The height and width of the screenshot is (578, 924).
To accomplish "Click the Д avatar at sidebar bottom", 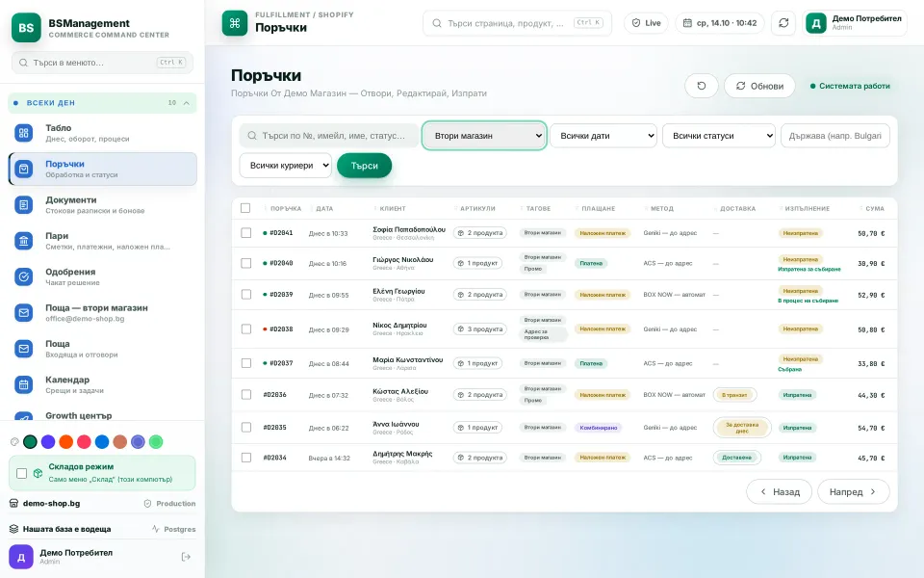I will point(21,557).
